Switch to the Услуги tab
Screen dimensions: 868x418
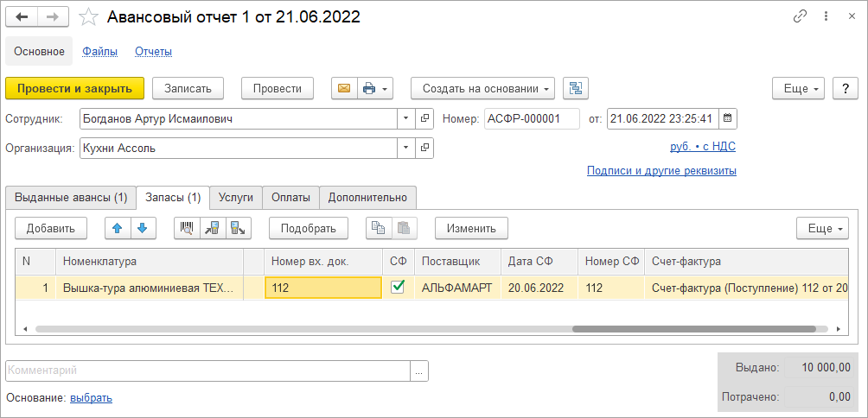click(x=236, y=197)
